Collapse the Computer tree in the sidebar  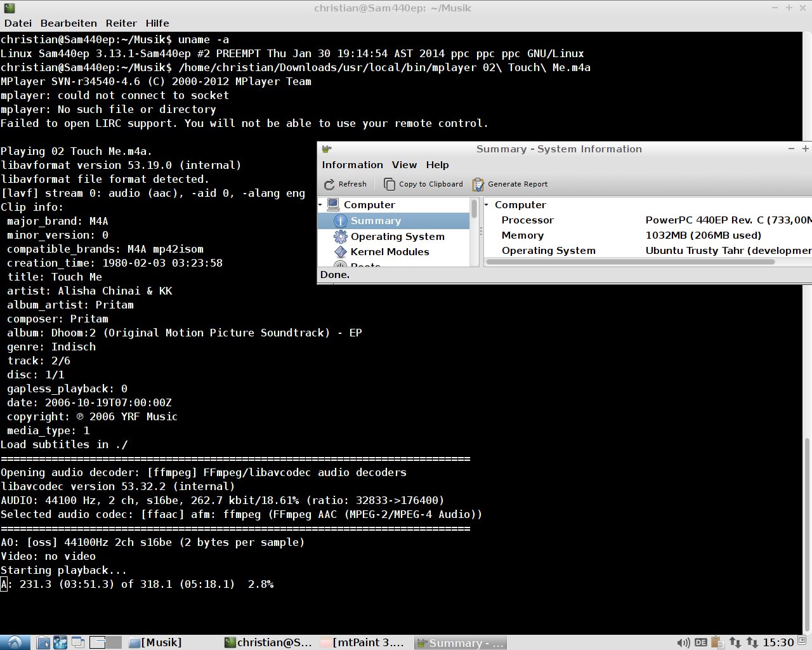click(x=321, y=205)
